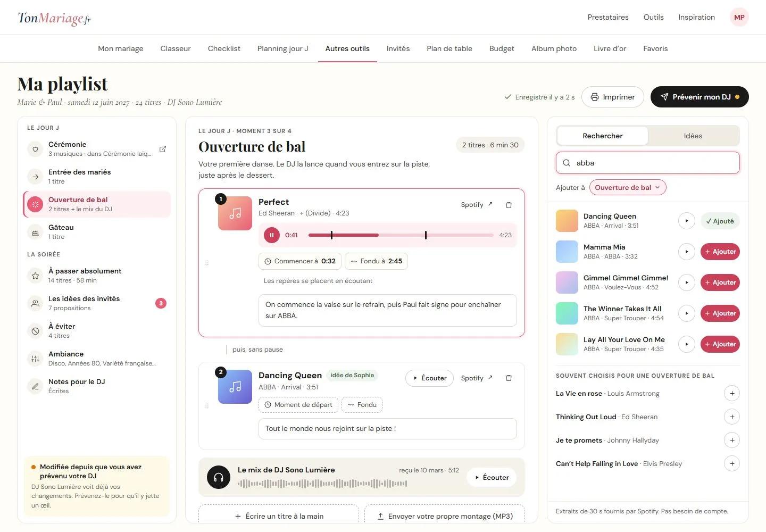This screenshot has height=532, width=766.
Task: Add Can't Help Falling in Love
Action: coord(732,464)
